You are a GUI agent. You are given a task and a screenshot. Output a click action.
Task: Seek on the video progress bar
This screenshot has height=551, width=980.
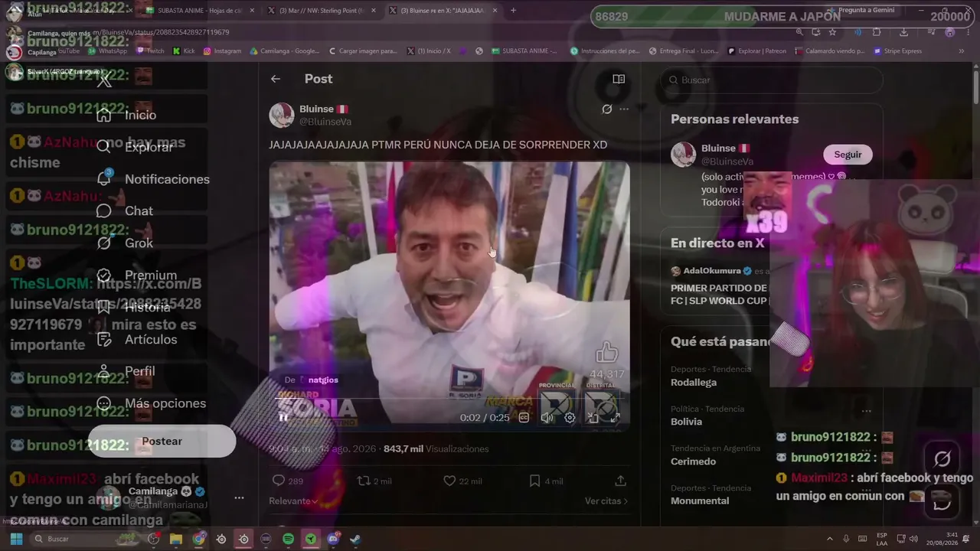point(449,399)
